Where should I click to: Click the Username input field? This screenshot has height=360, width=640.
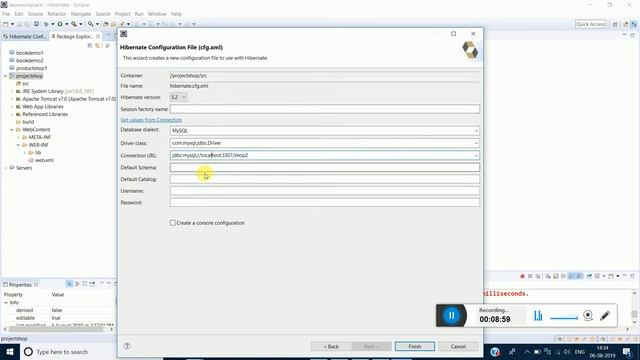coord(324,191)
